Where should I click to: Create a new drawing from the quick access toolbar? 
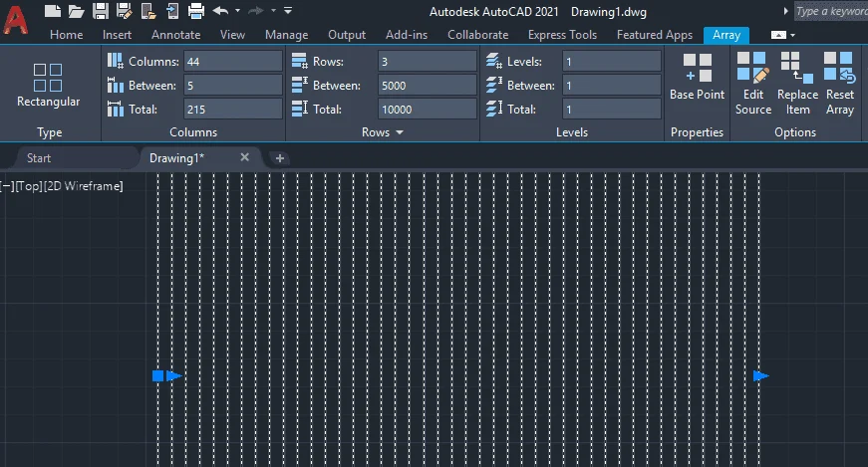tap(52, 11)
